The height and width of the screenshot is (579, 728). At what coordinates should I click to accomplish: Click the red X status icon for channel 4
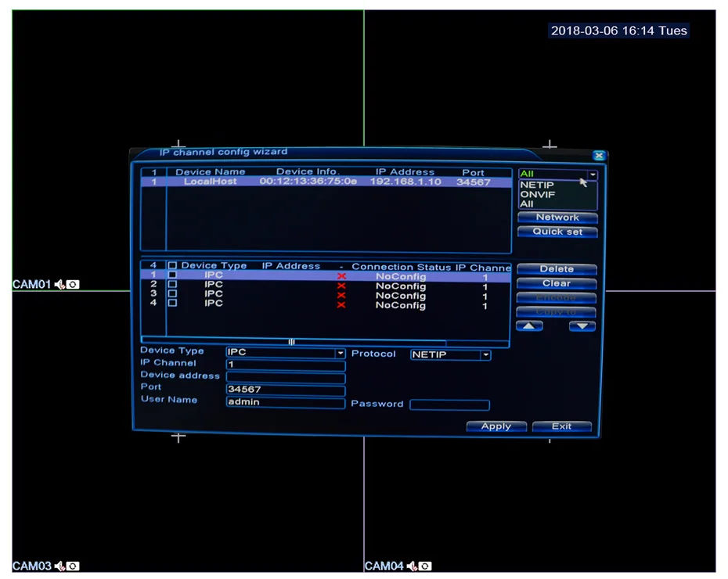tap(341, 305)
